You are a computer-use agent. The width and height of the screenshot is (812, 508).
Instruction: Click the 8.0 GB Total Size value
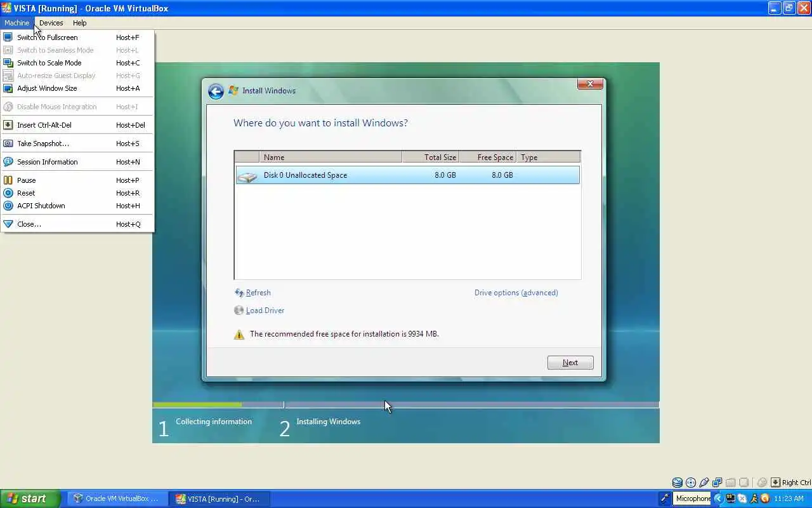445,175
